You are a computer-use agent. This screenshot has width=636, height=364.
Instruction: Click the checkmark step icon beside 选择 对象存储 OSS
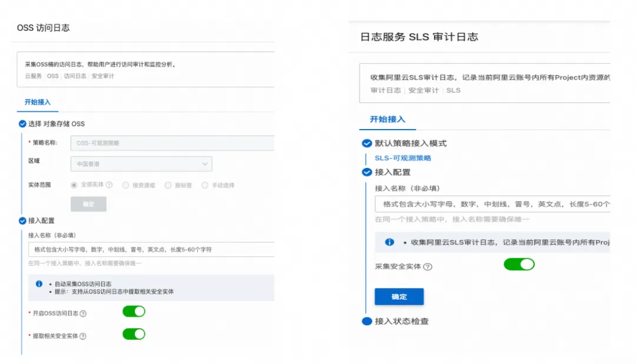click(x=22, y=124)
